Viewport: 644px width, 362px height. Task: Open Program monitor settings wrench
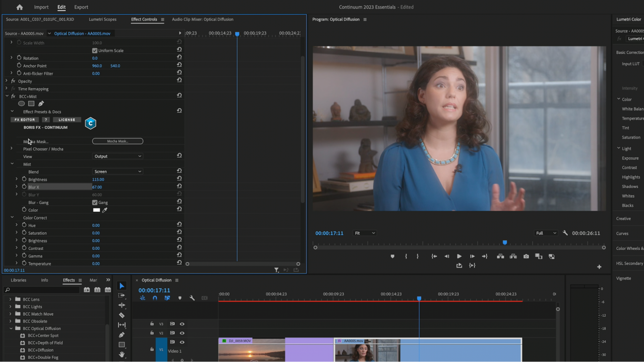tap(565, 233)
